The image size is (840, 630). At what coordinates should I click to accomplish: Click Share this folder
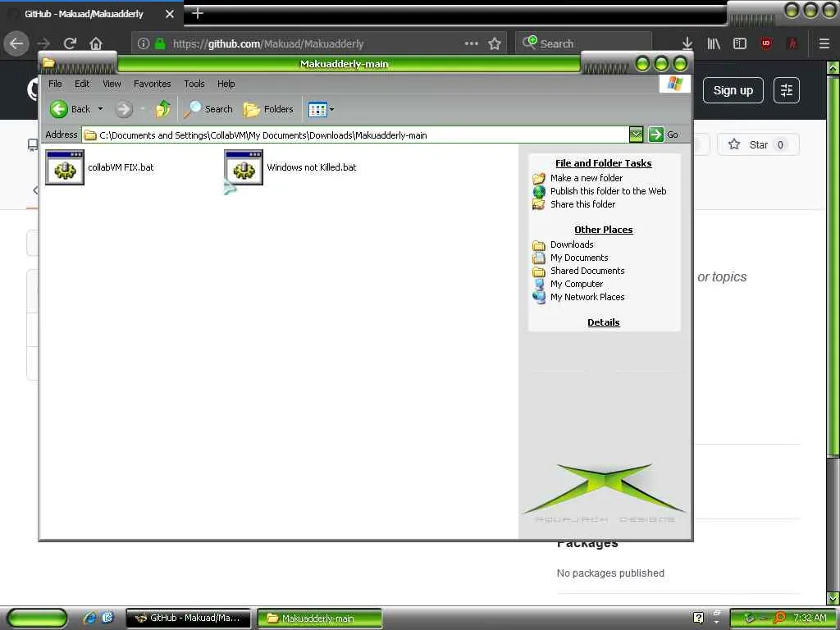pyautogui.click(x=583, y=204)
